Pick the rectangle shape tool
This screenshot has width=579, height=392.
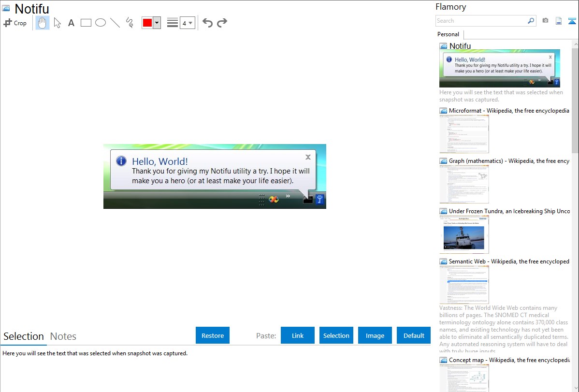pyautogui.click(x=86, y=23)
